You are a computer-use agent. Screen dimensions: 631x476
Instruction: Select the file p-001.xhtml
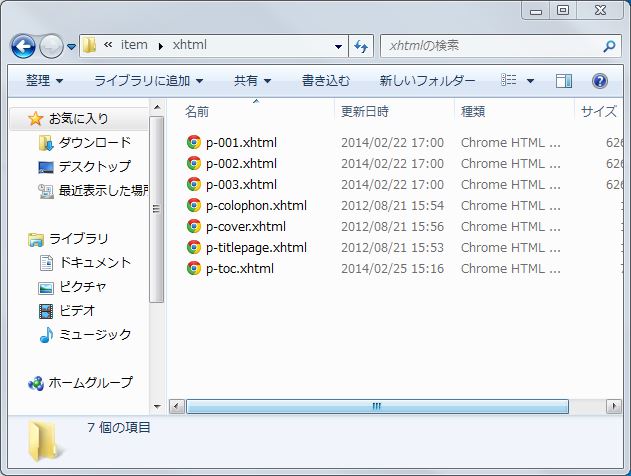click(x=241, y=143)
